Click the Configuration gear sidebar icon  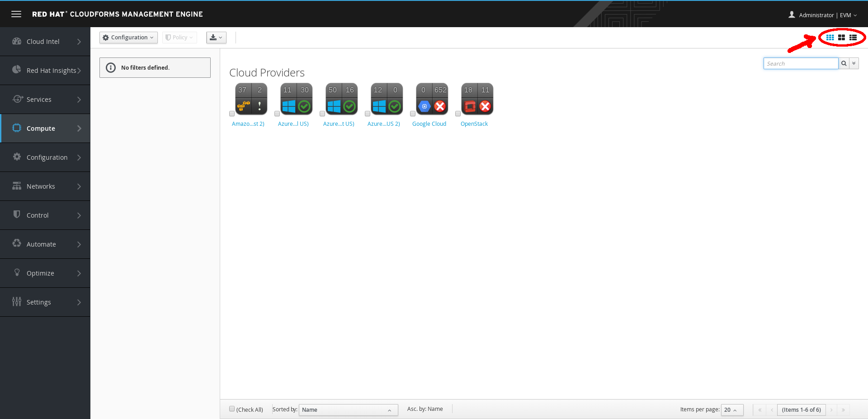coord(17,157)
